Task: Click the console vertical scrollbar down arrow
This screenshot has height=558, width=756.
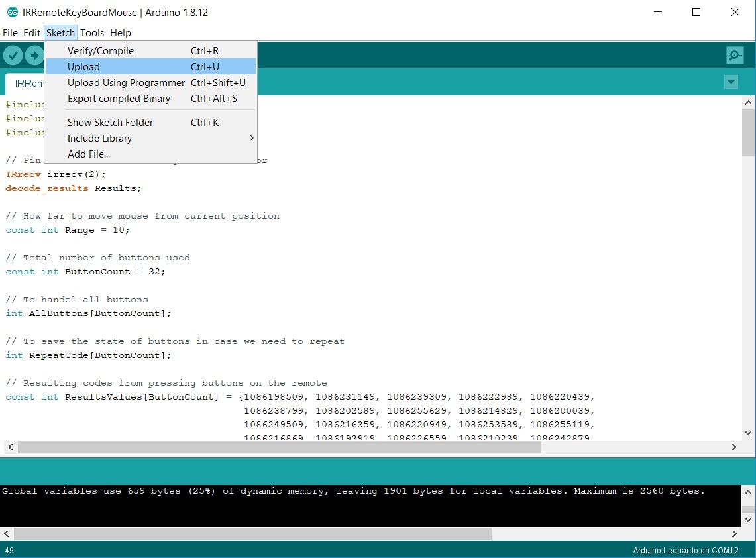Action: pyautogui.click(x=748, y=520)
